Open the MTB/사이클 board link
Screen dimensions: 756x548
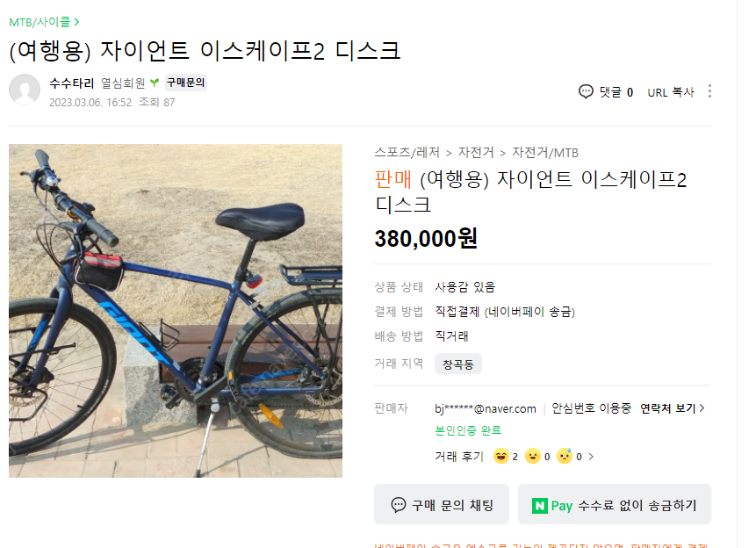pyautogui.click(x=44, y=22)
